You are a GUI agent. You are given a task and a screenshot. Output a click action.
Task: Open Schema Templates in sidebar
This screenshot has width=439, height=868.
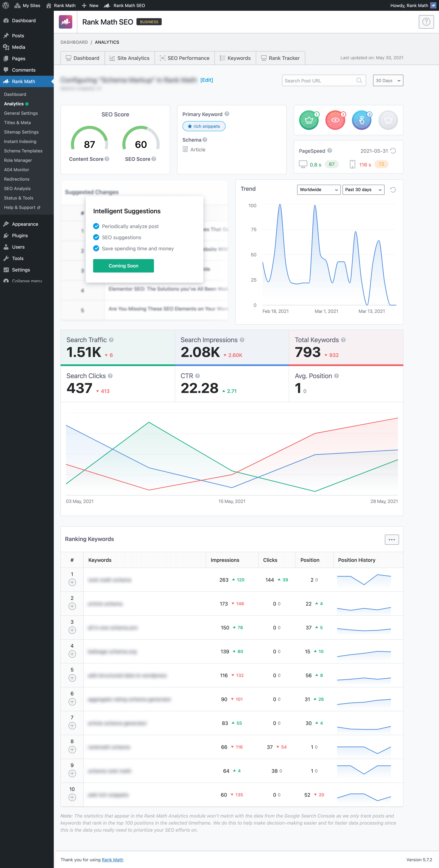(23, 151)
